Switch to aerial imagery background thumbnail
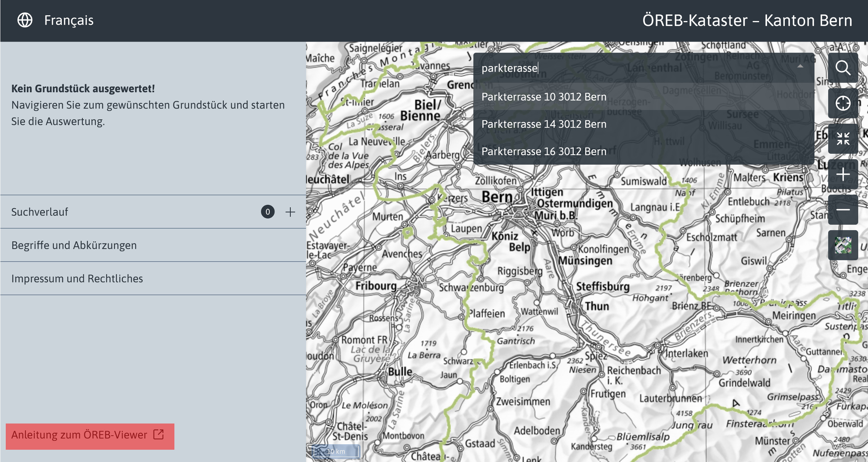Viewport: 868px width, 462px height. pos(843,245)
